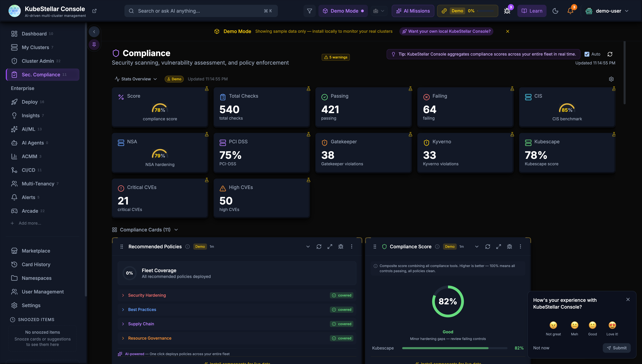642x364 pixels.
Task: Click the Kubescape 82% progress bar
Action: 454,348
